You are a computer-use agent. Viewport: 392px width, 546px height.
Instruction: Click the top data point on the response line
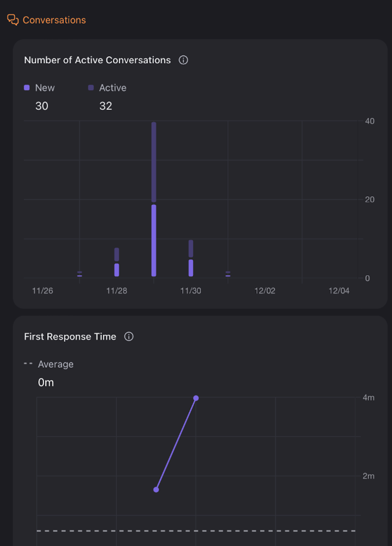(x=196, y=398)
